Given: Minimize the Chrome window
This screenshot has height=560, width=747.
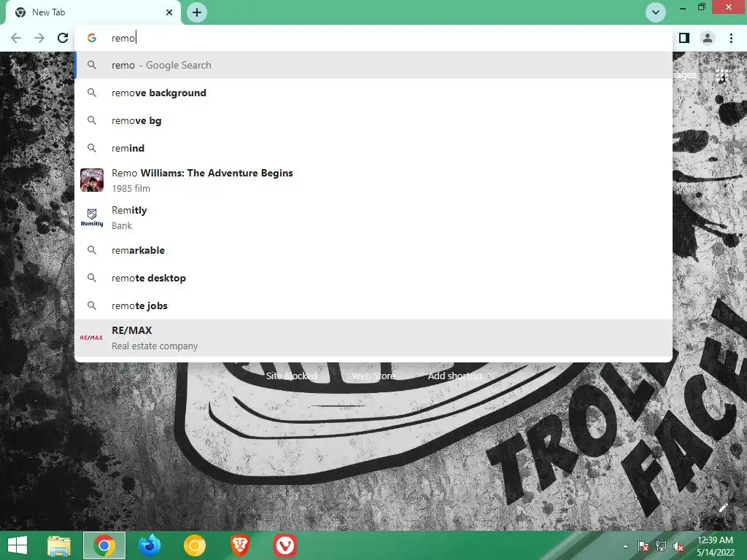Looking at the screenshot, I should (x=682, y=7).
